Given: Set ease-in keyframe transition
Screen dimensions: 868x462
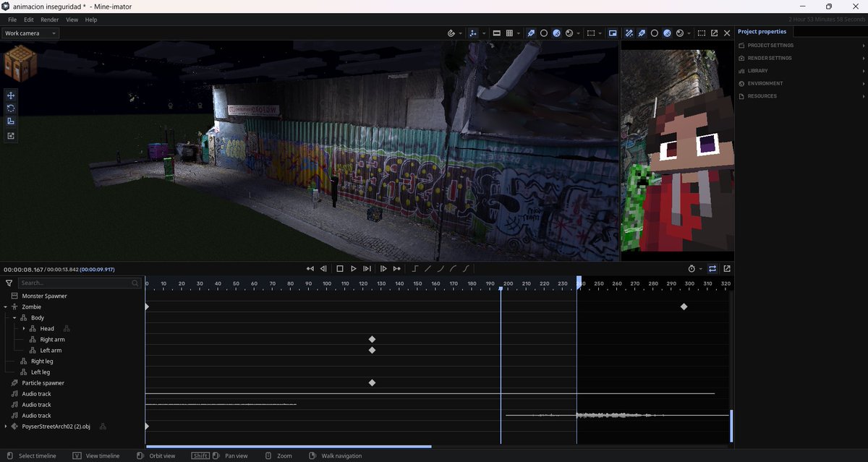Looking at the screenshot, I should click(x=441, y=269).
